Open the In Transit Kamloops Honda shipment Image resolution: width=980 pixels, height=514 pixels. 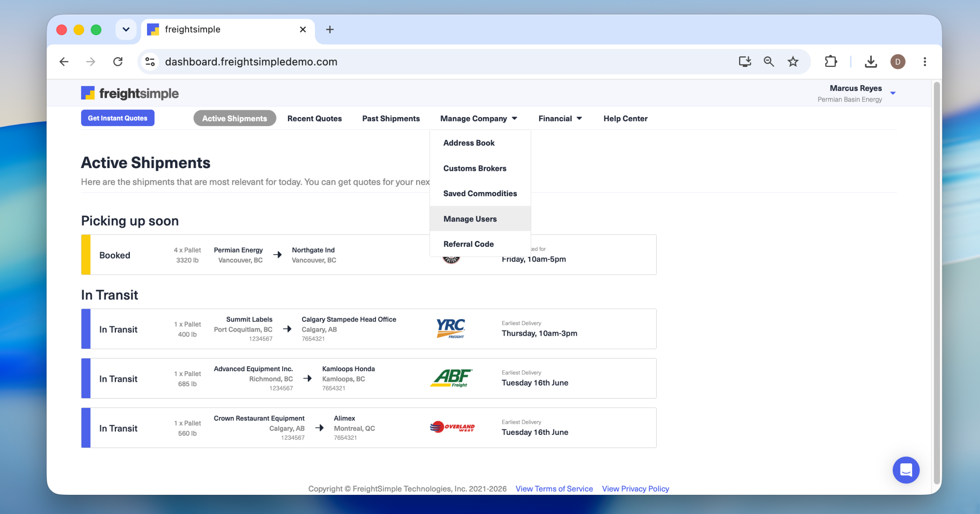(x=369, y=378)
